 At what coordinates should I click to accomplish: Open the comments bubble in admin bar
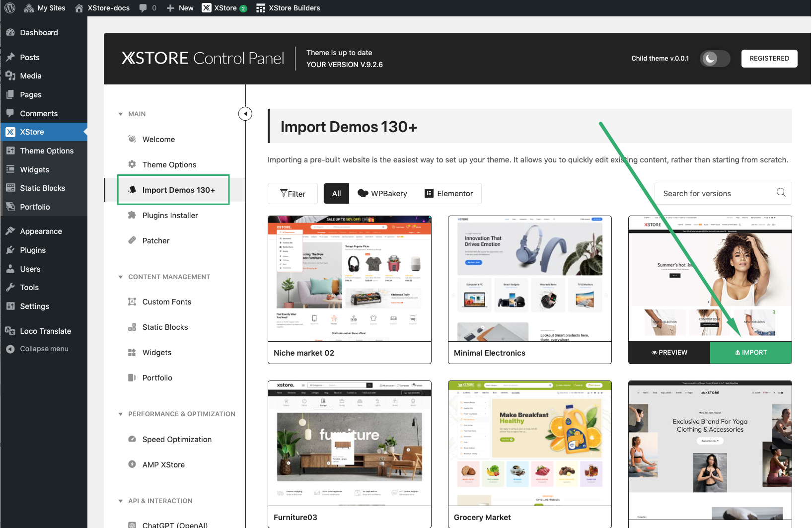click(x=148, y=8)
